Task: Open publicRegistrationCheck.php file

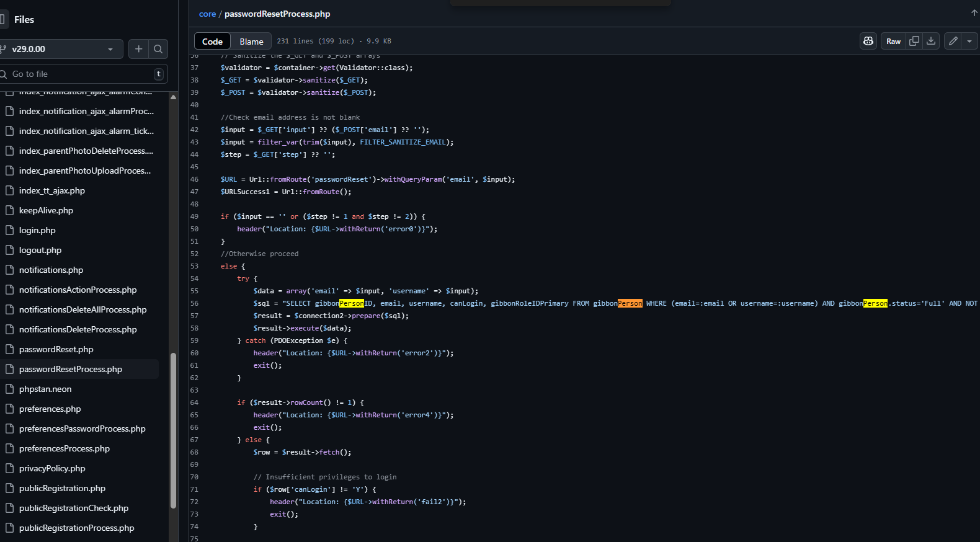Action: pyautogui.click(x=74, y=508)
